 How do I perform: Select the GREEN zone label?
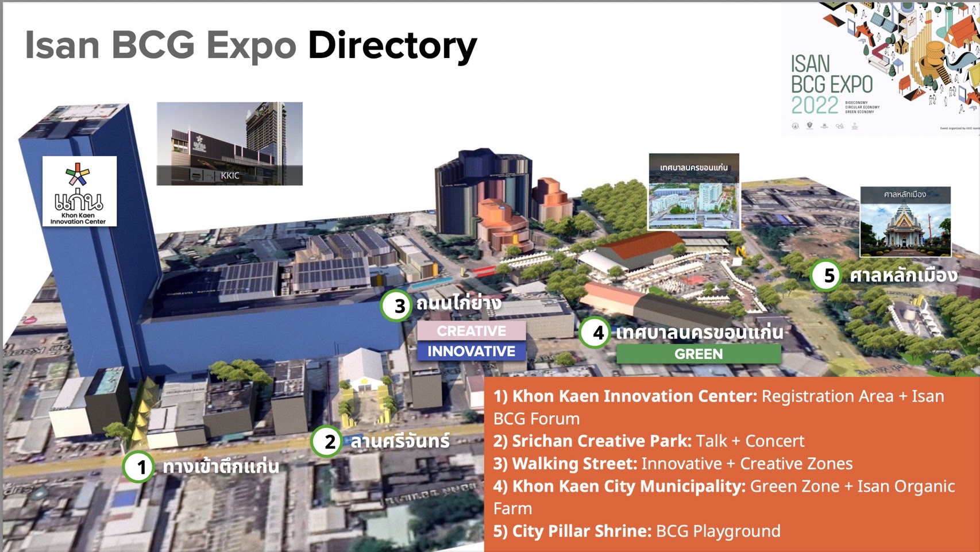tap(699, 354)
